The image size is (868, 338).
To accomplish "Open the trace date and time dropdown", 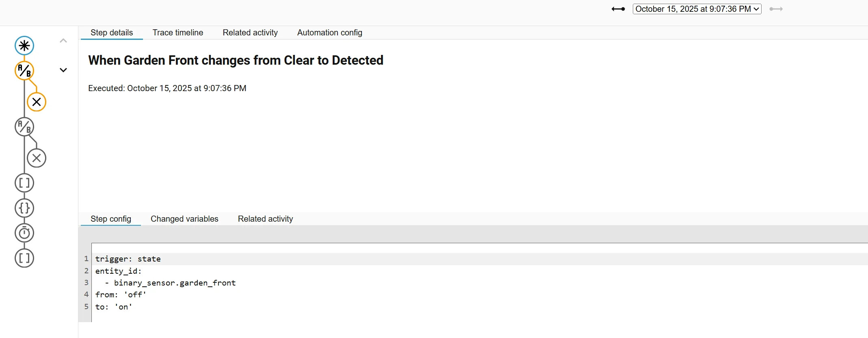I will [x=697, y=9].
